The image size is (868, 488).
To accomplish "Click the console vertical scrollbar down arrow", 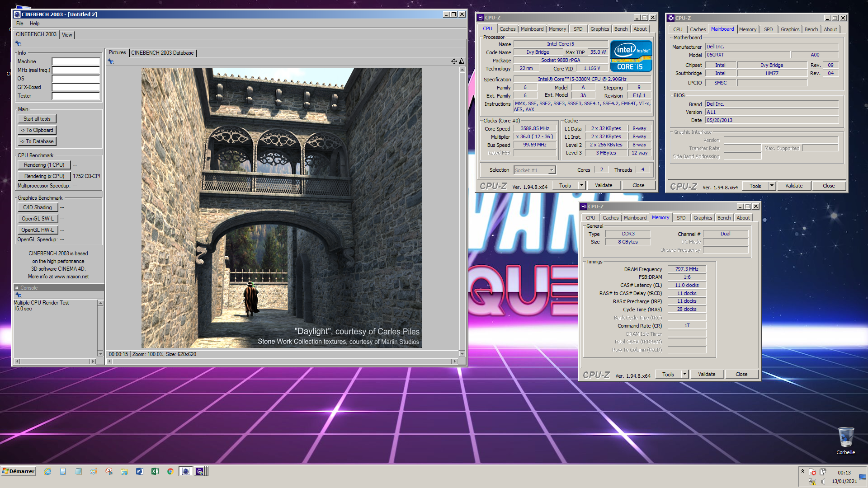I will tap(100, 354).
